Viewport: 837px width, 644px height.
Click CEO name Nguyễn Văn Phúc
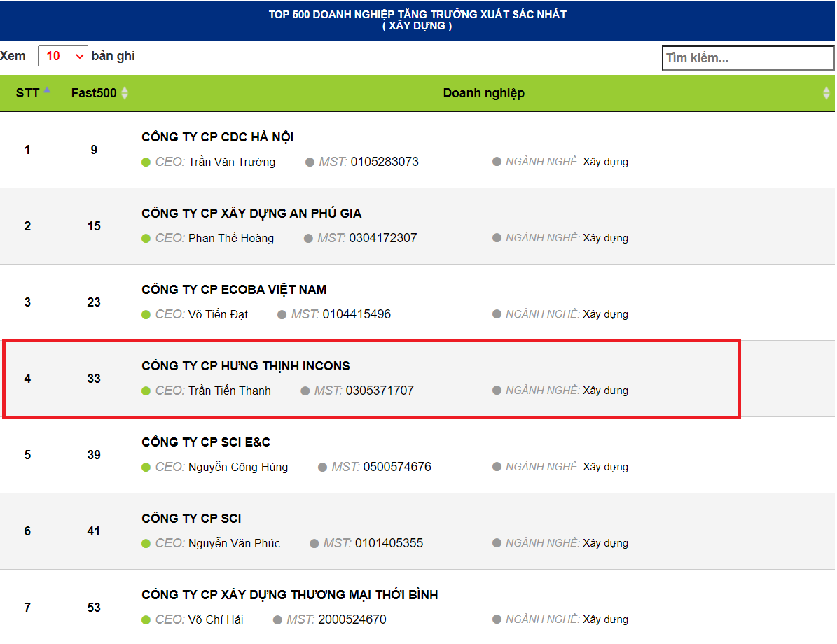pyautogui.click(x=235, y=544)
